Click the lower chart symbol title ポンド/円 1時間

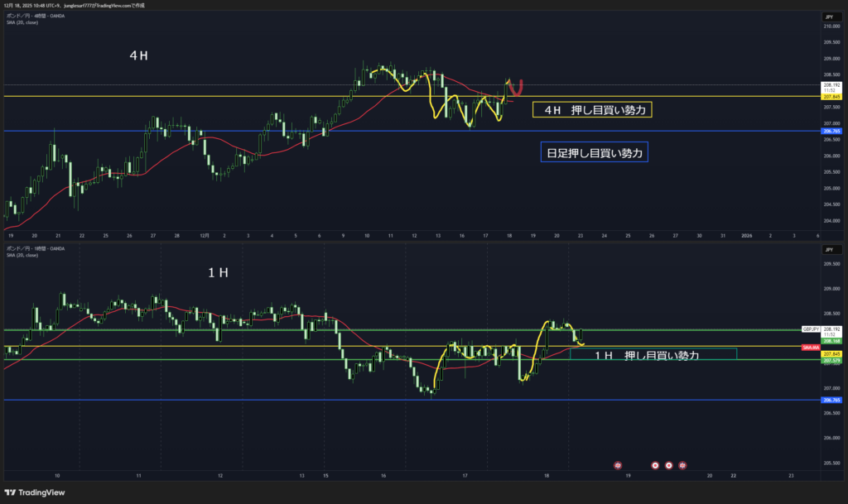pyautogui.click(x=36, y=248)
